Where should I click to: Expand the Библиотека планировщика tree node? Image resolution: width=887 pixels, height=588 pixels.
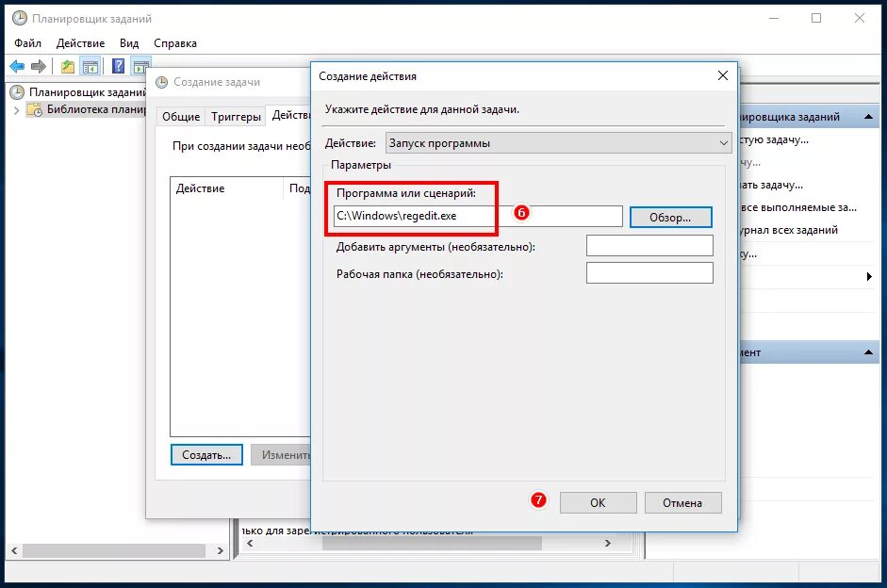16,109
